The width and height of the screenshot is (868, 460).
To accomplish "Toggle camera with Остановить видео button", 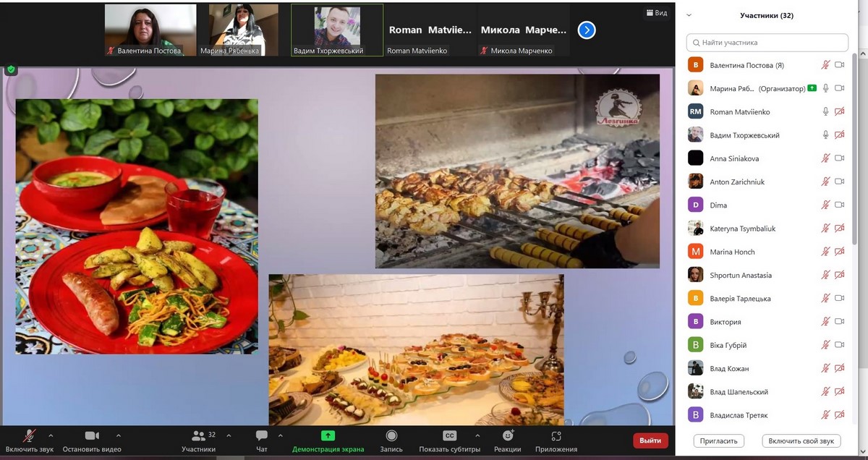I will 92,436.
